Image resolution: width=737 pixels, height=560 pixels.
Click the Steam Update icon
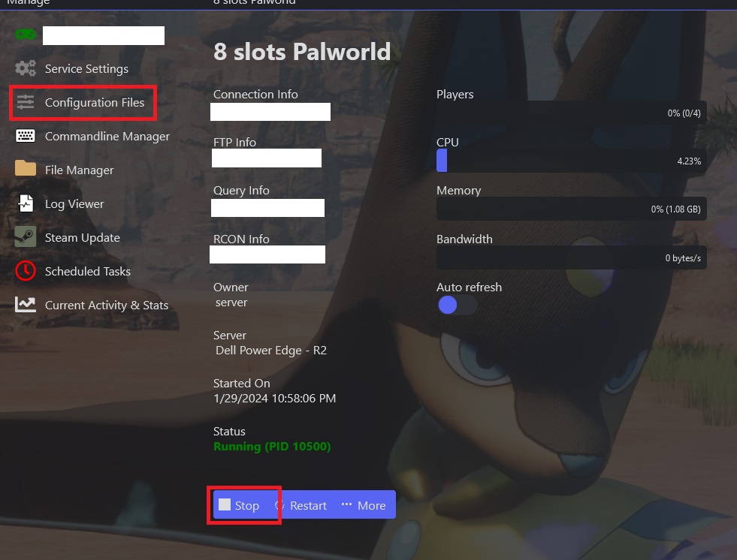tap(25, 237)
